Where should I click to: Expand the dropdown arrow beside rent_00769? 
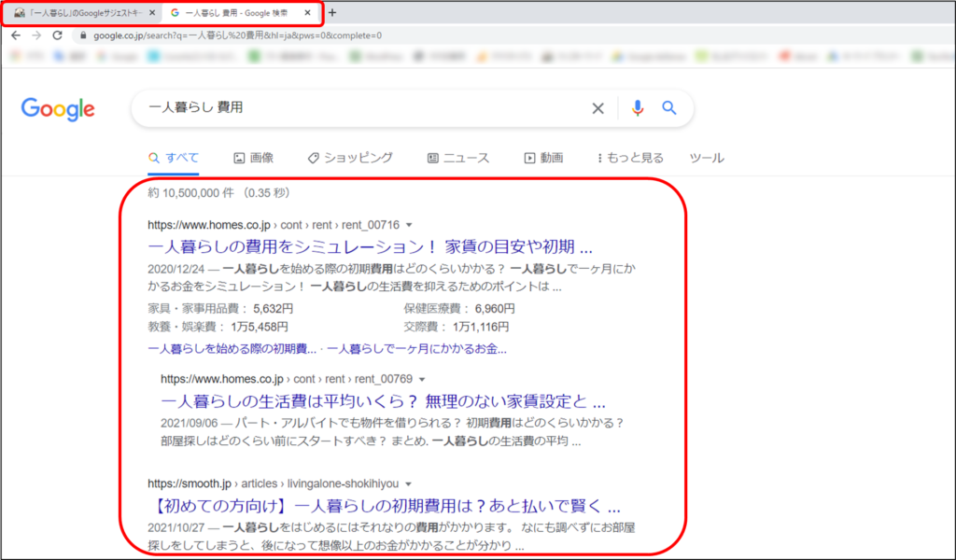tap(422, 379)
